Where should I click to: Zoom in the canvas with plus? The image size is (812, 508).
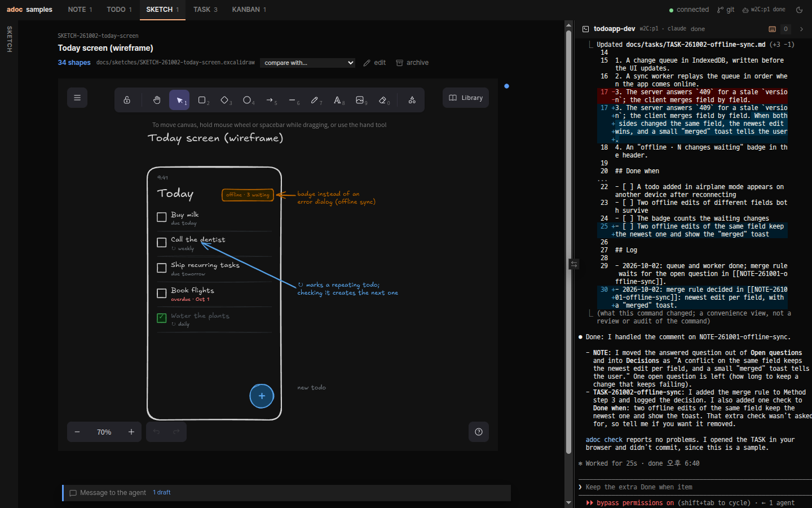(131, 432)
